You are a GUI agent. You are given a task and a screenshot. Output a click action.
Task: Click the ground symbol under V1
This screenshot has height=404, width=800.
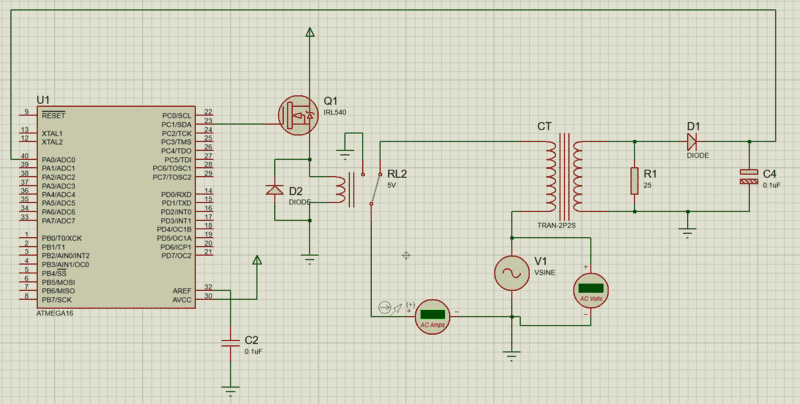(x=512, y=354)
